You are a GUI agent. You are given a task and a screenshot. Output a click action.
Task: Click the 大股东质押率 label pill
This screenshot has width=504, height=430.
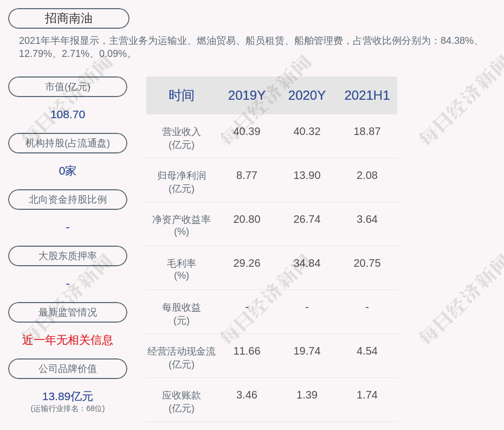(68, 256)
